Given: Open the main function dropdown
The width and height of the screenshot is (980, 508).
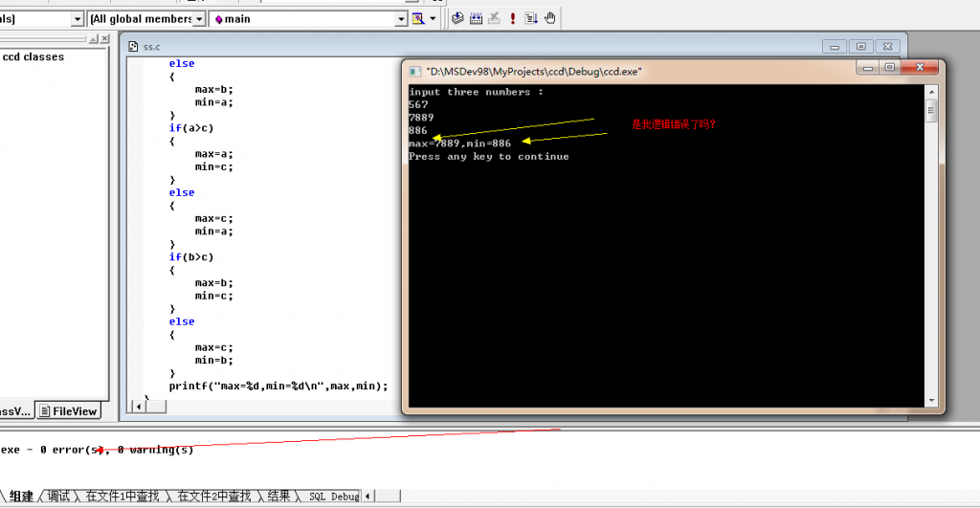Looking at the screenshot, I should point(401,19).
